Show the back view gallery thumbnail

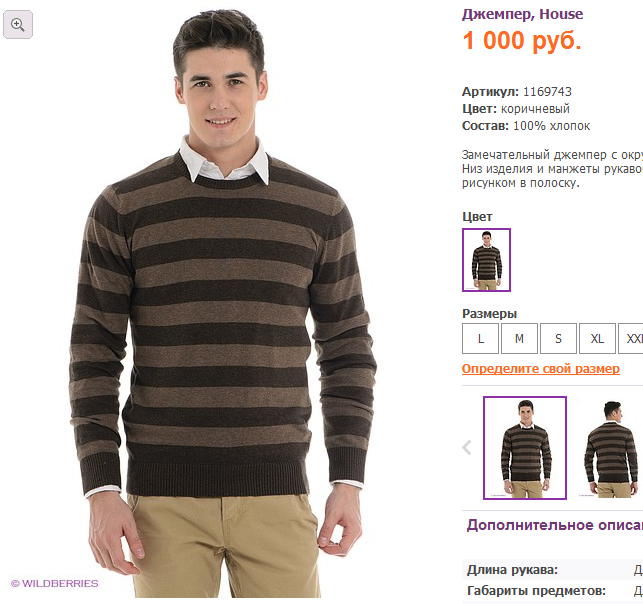pyautogui.click(x=610, y=448)
